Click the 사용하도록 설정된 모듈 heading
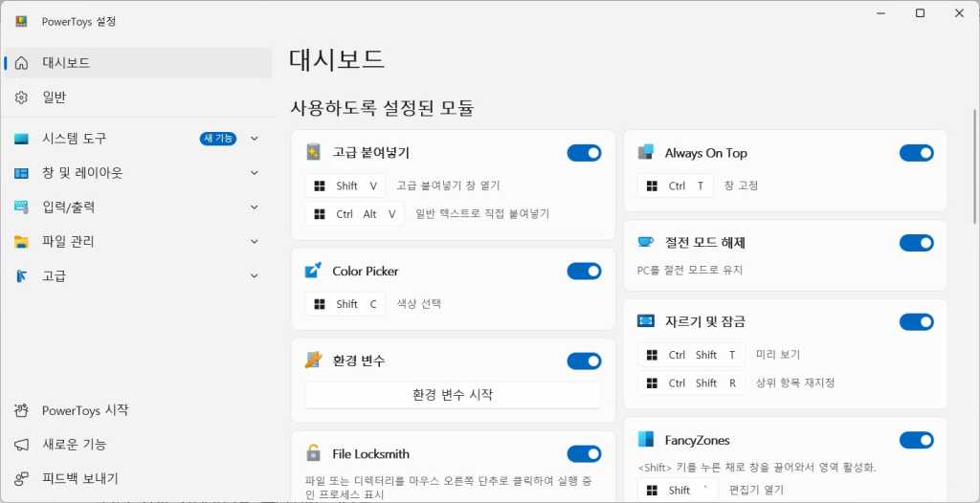 click(382, 108)
